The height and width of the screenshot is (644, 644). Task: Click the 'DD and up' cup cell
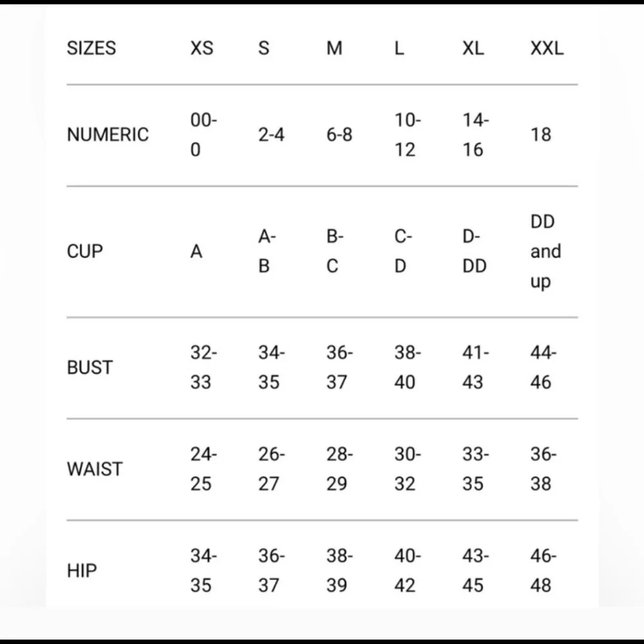pyautogui.click(x=545, y=251)
